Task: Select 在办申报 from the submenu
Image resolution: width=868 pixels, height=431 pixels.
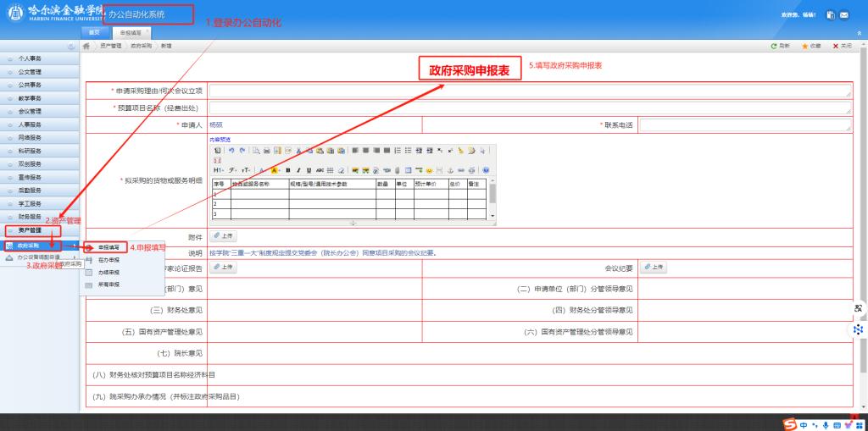Action: [108, 260]
